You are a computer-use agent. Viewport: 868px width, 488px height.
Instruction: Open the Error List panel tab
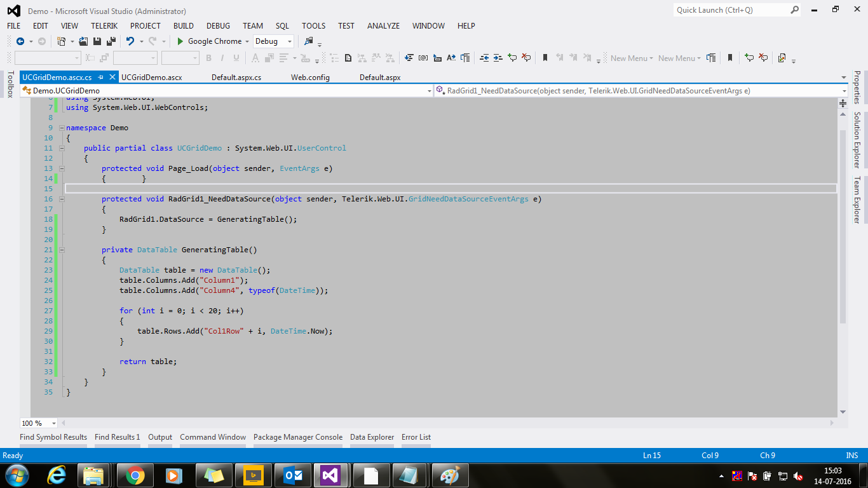[416, 437]
